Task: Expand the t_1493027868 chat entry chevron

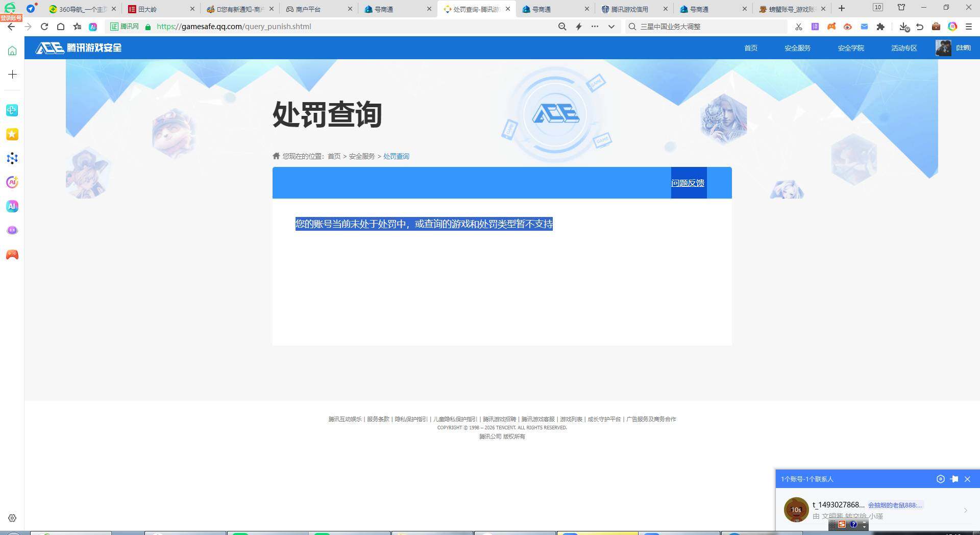Action: (965, 510)
